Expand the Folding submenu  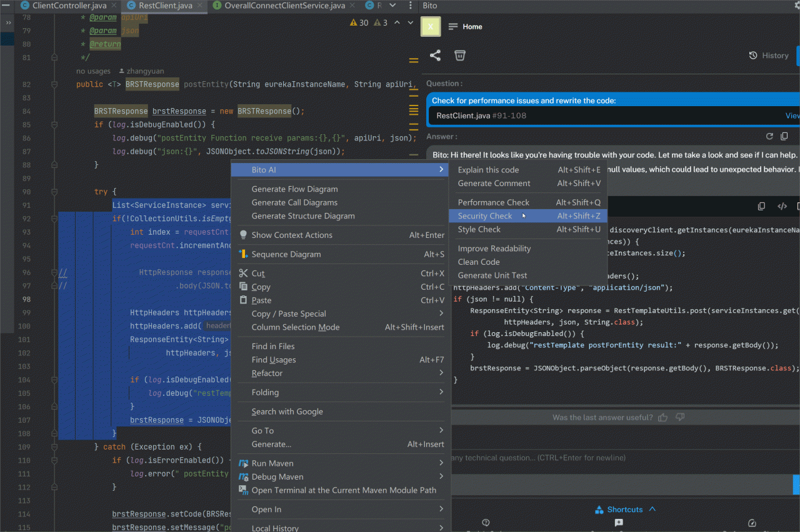pyautogui.click(x=341, y=393)
